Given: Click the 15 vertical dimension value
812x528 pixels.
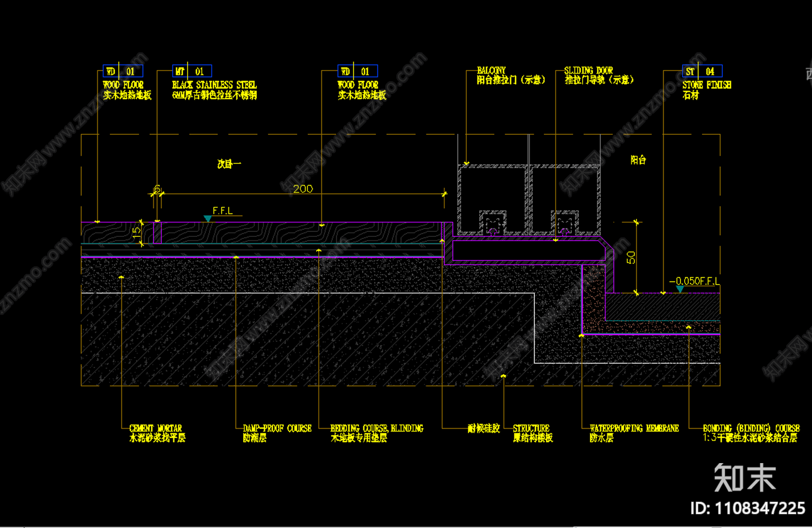Looking at the screenshot, I should (136, 233).
